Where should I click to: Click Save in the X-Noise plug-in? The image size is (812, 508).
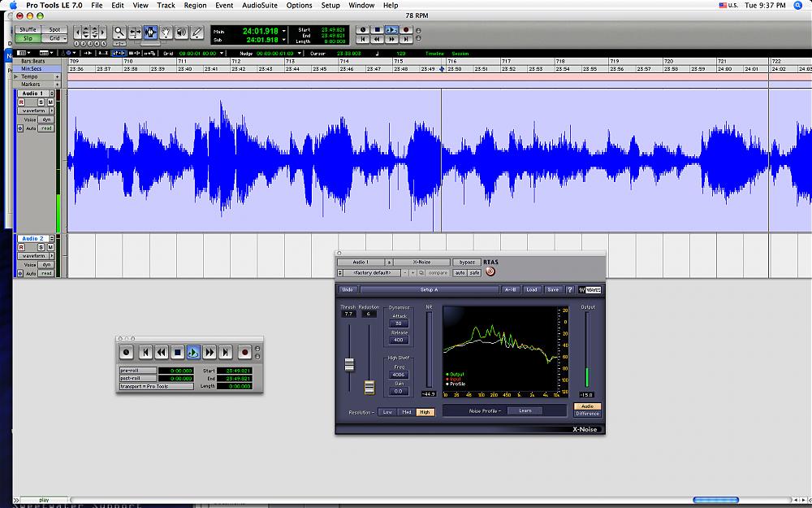click(552, 290)
